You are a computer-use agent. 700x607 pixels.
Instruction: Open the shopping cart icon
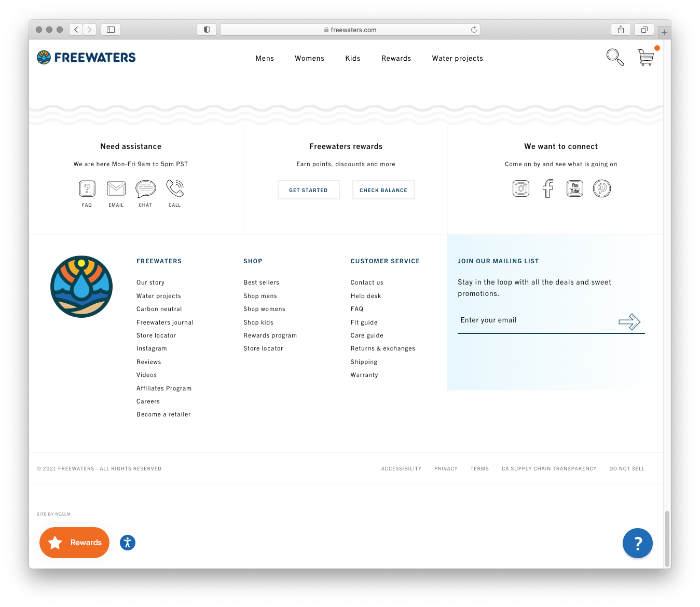point(646,57)
